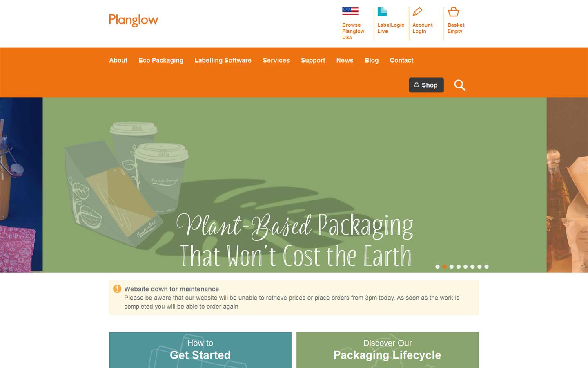Open the Blog menu item
The height and width of the screenshot is (368, 588).
[x=372, y=60]
